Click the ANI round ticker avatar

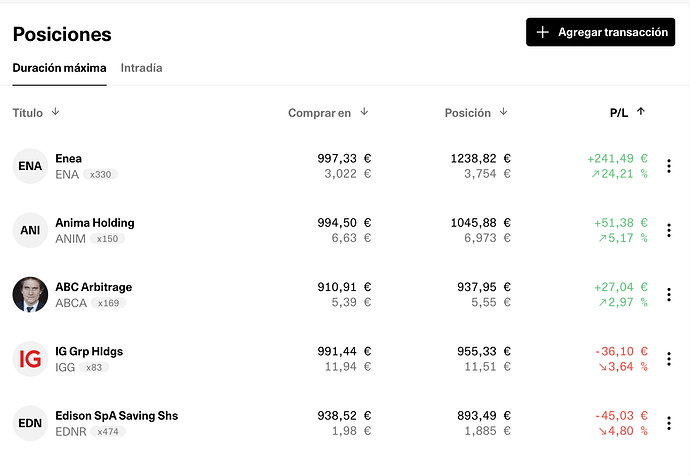click(30, 231)
